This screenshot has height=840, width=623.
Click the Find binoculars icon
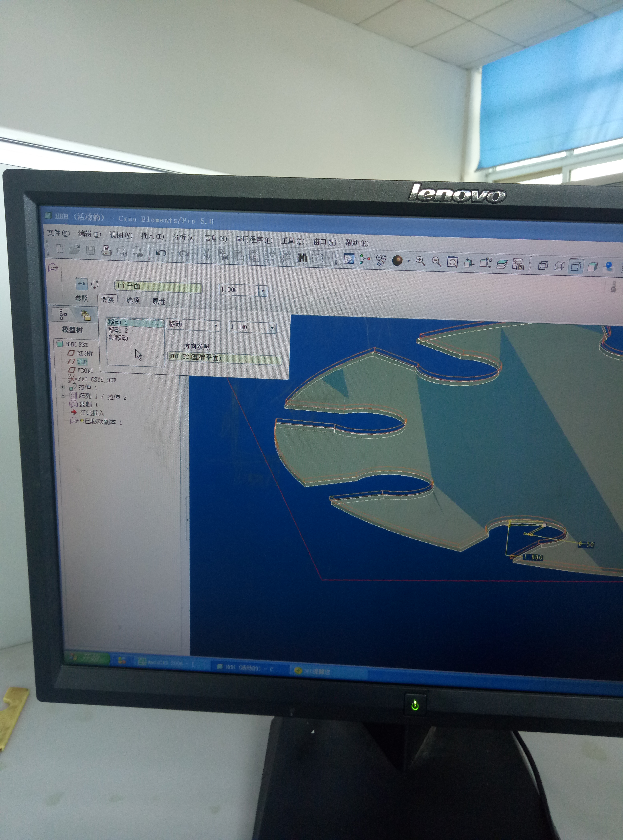pyautogui.click(x=302, y=258)
